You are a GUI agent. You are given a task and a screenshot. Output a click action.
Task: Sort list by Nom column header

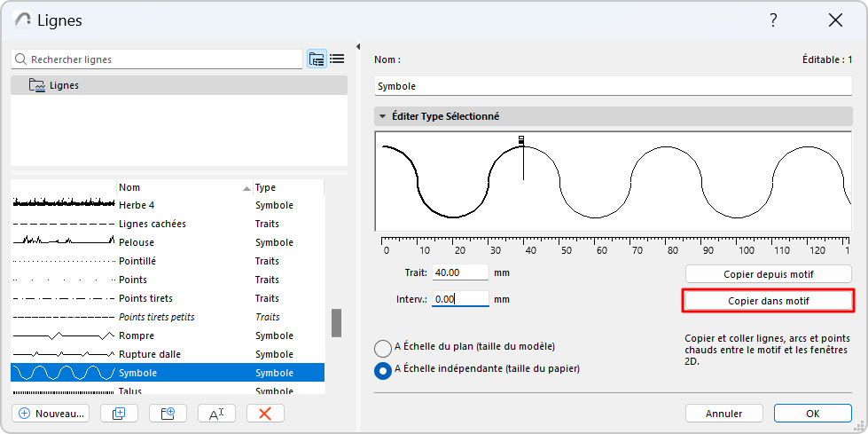(177, 187)
